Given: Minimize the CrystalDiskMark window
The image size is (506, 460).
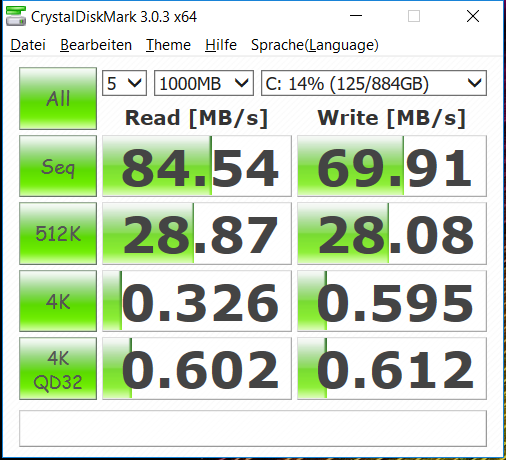Looking at the screenshot, I should tap(356, 16).
